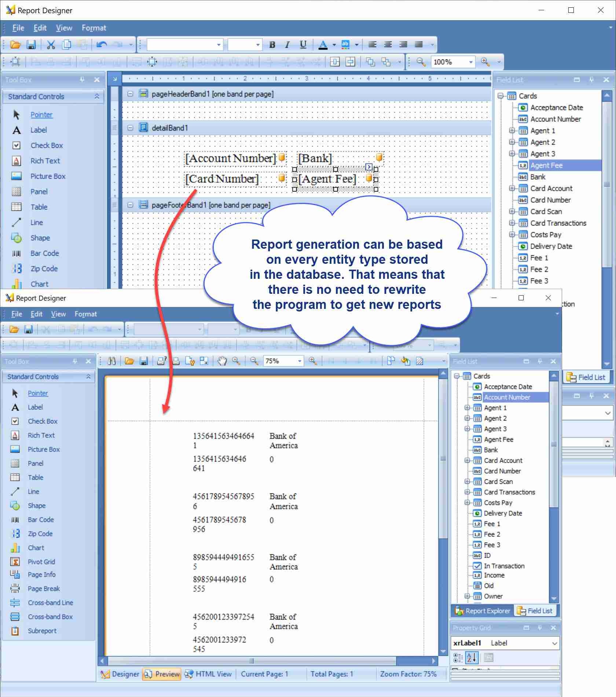Click the zoom out magnifier near 100%
This screenshot has height=697, width=616.
coord(421,62)
